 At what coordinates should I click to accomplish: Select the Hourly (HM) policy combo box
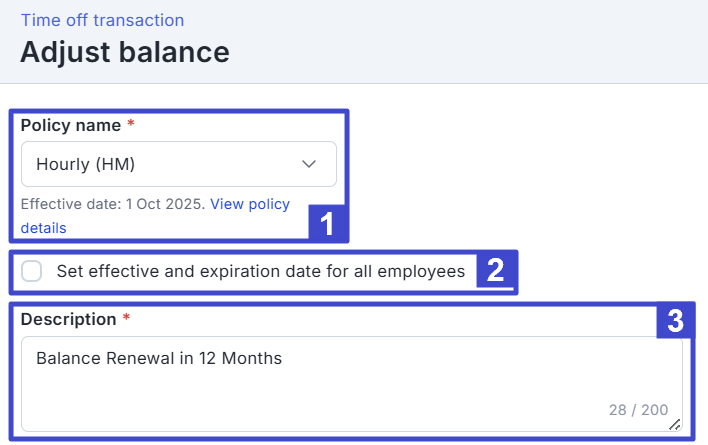coord(178,164)
